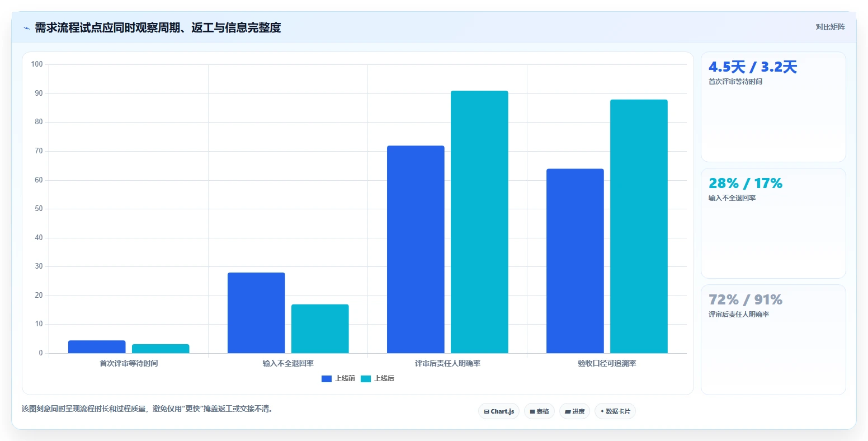This screenshot has height=441, width=868.
Task: Click the 表格 chip's small icon
Action: click(x=532, y=411)
